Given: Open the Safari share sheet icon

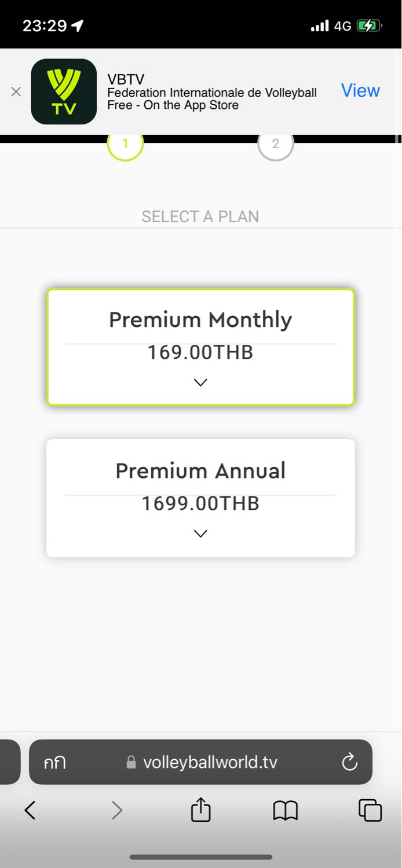Looking at the screenshot, I should [x=200, y=809].
